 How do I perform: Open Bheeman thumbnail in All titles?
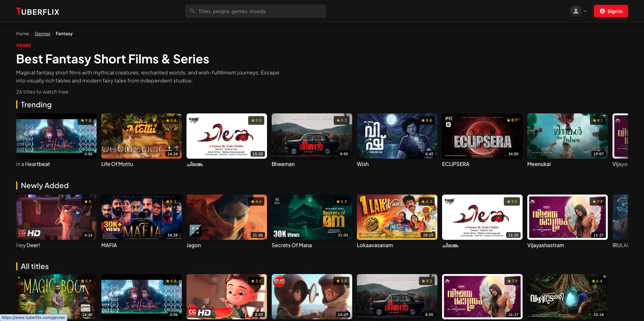pyautogui.click(x=397, y=297)
